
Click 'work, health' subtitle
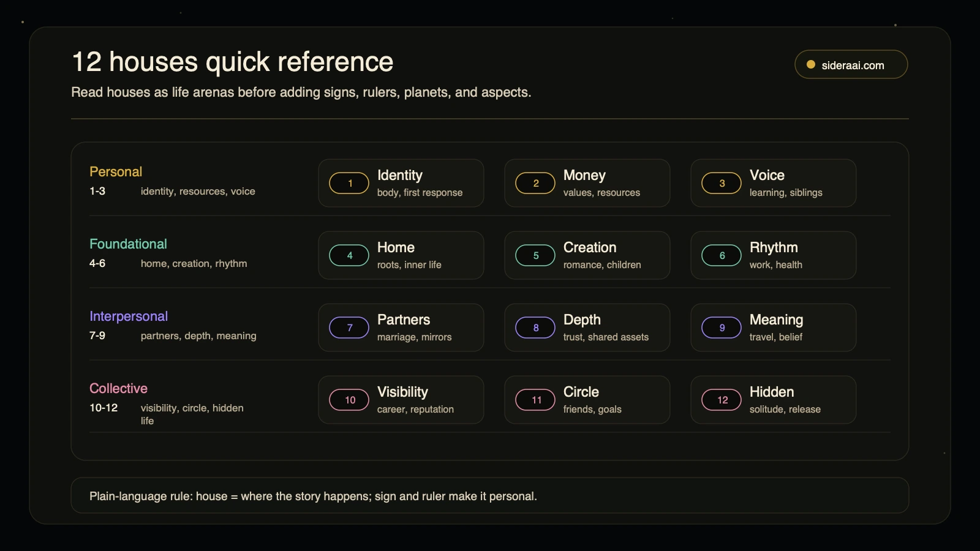tap(776, 264)
